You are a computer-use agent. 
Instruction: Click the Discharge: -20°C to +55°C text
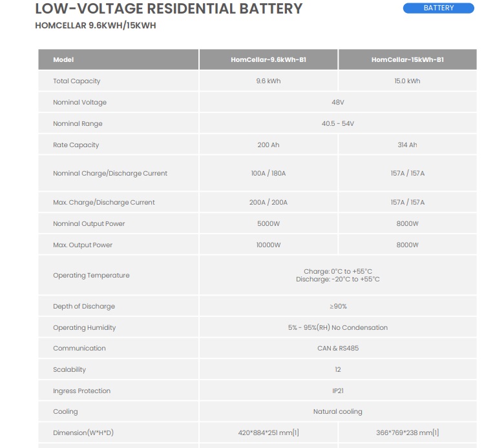click(338, 279)
